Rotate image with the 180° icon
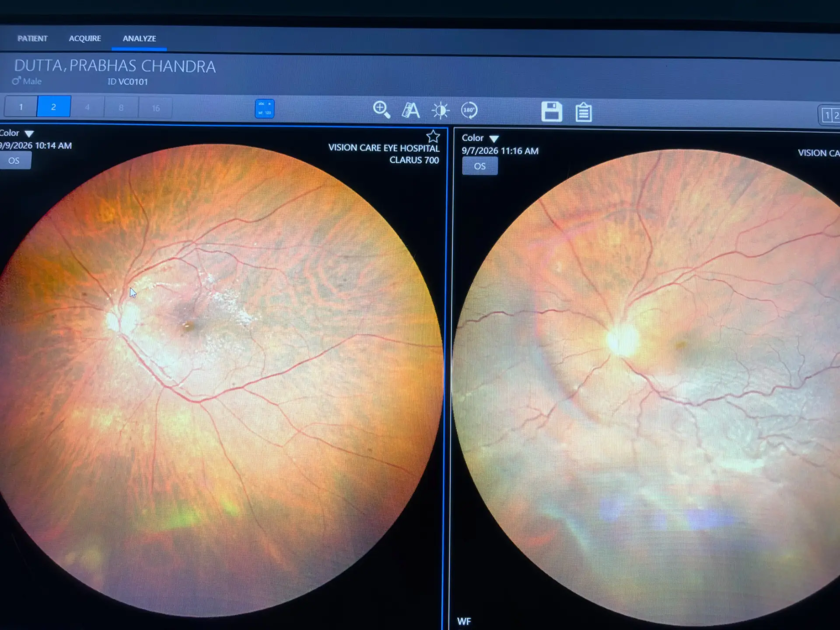This screenshot has width=840, height=630. pyautogui.click(x=469, y=110)
